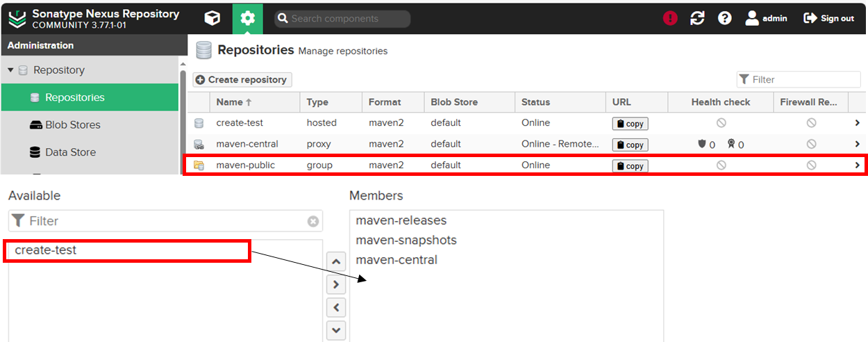Focus the Available members Filter field

click(165, 221)
